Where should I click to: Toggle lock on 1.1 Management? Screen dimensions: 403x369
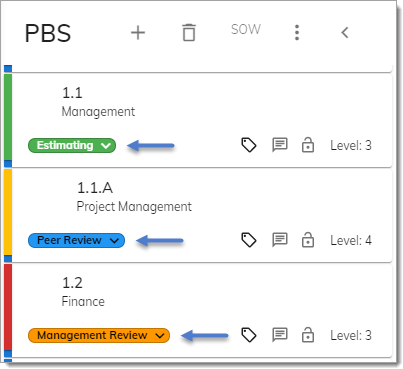coord(308,145)
